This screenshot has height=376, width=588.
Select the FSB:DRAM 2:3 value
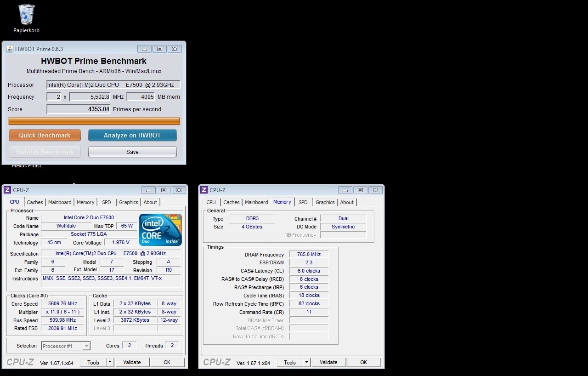coord(309,262)
